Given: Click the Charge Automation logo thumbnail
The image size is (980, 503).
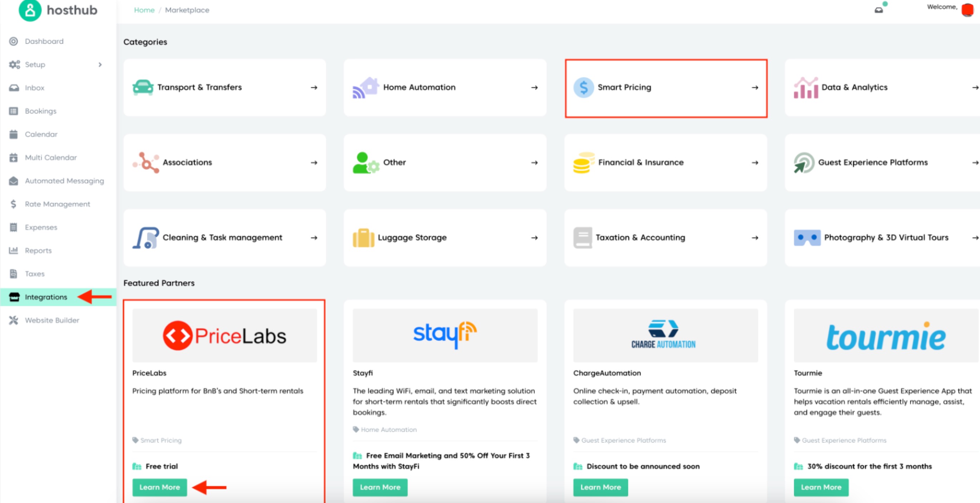Looking at the screenshot, I should [x=665, y=336].
